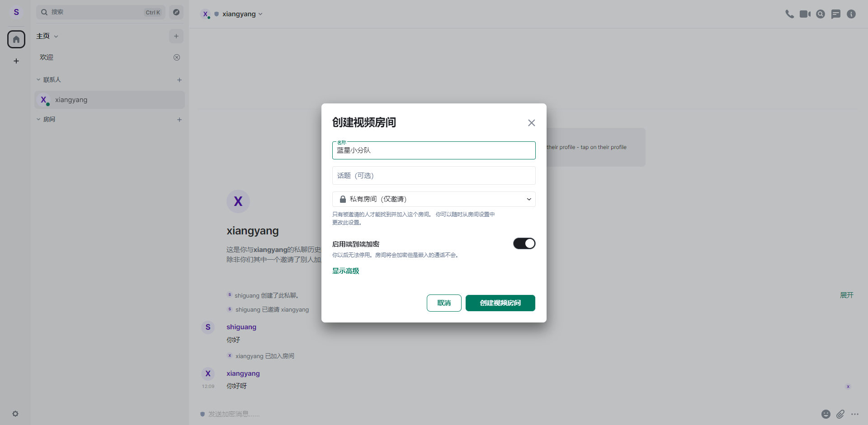Click 显示高级 to show advanced options
Image resolution: width=868 pixels, height=425 pixels.
(x=346, y=271)
